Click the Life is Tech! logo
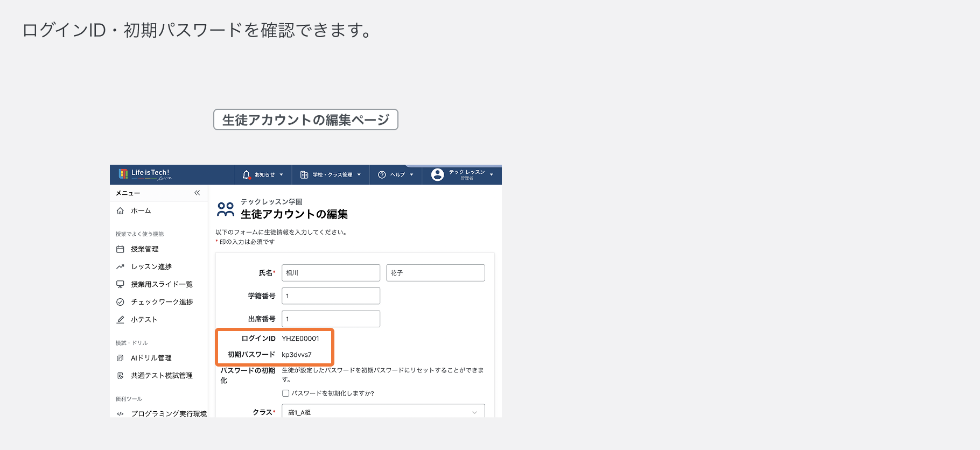The height and width of the screenshot is (450, 980). tap(145, 174)
